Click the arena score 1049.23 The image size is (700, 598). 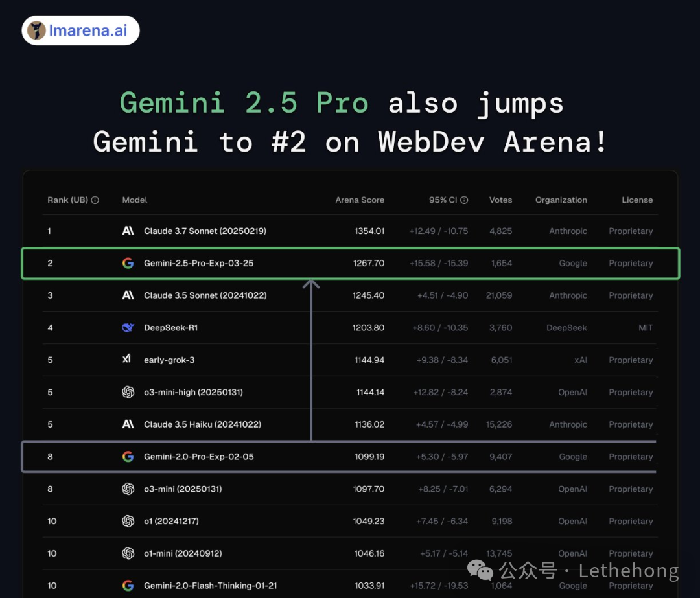coord(368,522)
